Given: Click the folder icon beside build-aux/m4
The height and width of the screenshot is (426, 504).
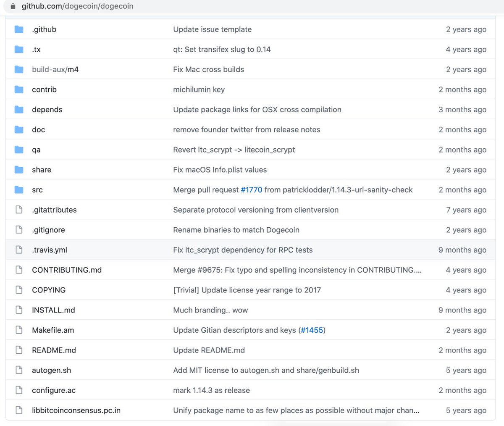Looking at the screenshot, I should tap(19, 69).
